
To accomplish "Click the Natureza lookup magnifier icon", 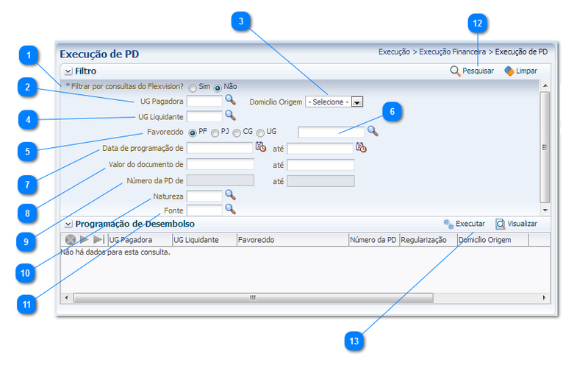I will 230,195.
